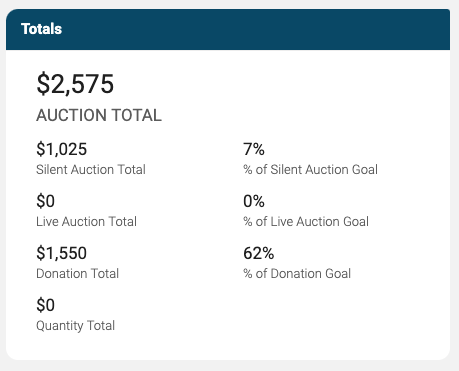Select the 0% live auction goal value

click(x=254, y=201)
